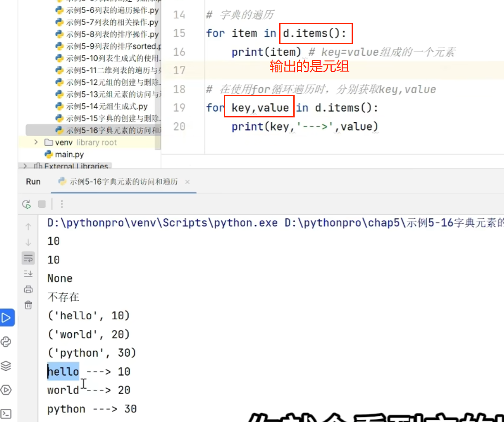Expand External Libraries node
The width and height of the screenshot is (504, 422).
(25, 166)
